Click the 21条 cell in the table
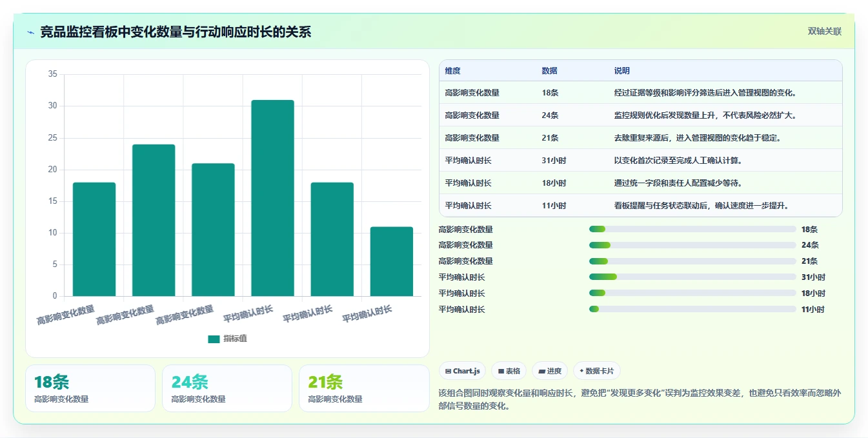Image resolution: width=868 pixels, height=438 pixels. pos(550,138)
